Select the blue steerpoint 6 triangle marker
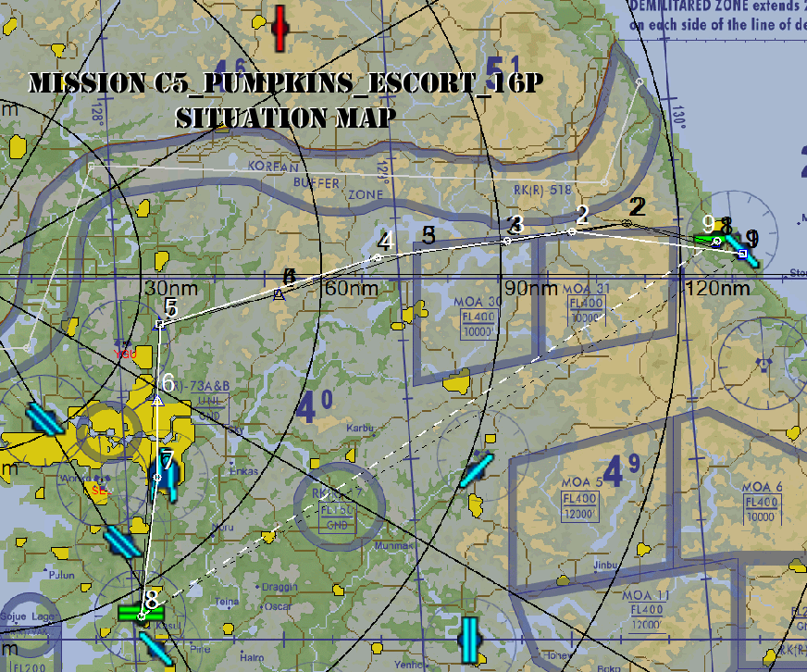This screenshot has height=672, width=807. tap(157, 400)
